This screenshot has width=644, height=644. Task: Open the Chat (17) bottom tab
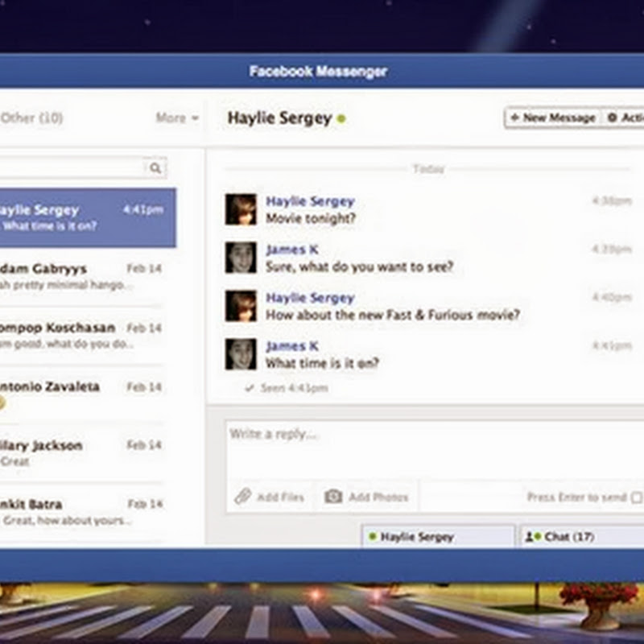pyautogui.click(x=581, y=535)
